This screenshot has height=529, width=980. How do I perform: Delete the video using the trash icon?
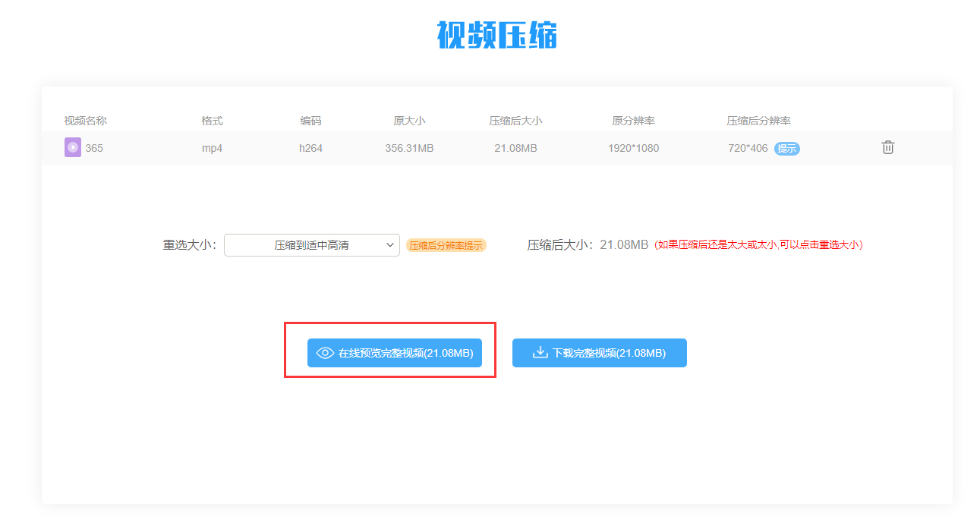click(x=887, y=148)
